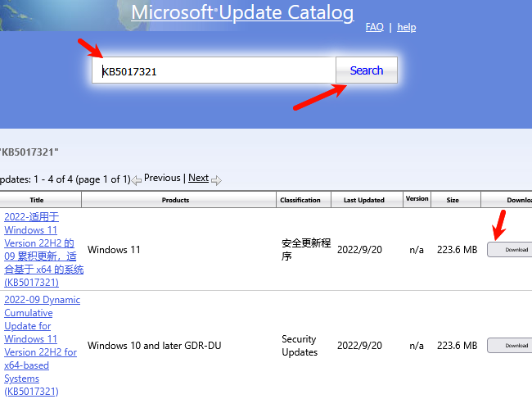
Task: Click the Microsoft Update Catalog title link
Action: coord(242,12)
